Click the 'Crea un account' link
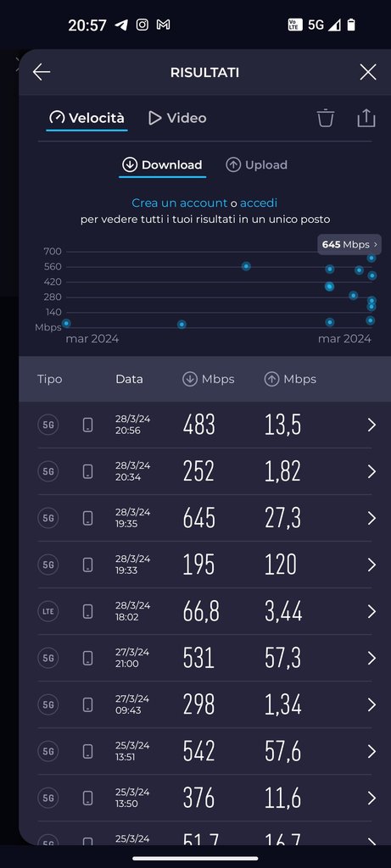The height and width of the screenshot is (868, 391). (x=180, y=203)
